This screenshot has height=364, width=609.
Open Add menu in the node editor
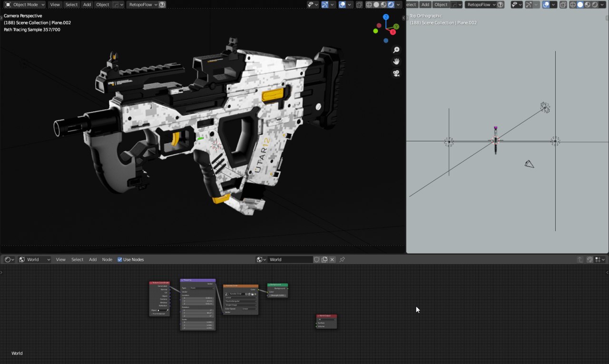(x=93, y=260)
